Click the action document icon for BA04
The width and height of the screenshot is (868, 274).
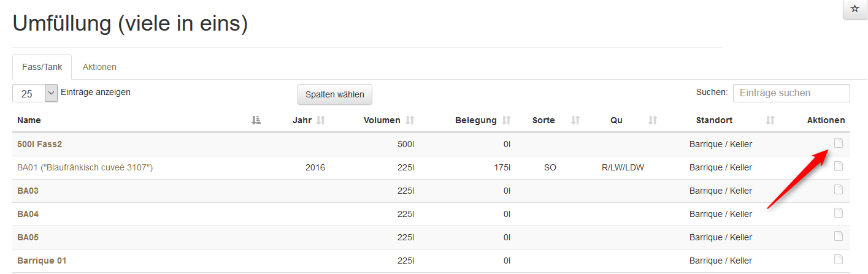839,213
